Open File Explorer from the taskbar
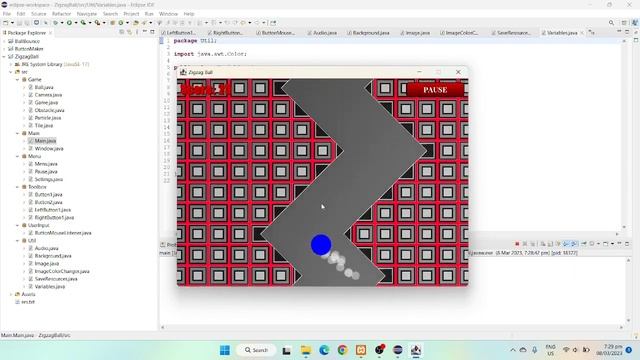The width and height of the screenshot is (640, 360). (x=305, y=350)
